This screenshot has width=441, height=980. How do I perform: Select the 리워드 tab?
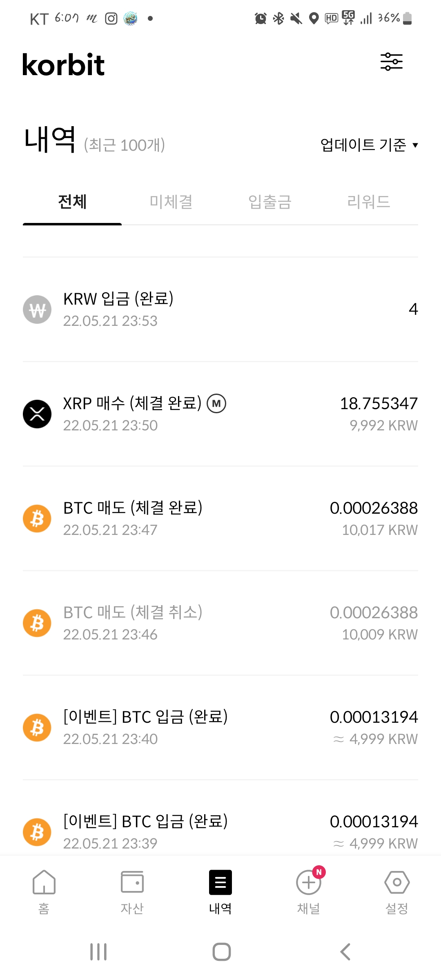pos(368,202)
